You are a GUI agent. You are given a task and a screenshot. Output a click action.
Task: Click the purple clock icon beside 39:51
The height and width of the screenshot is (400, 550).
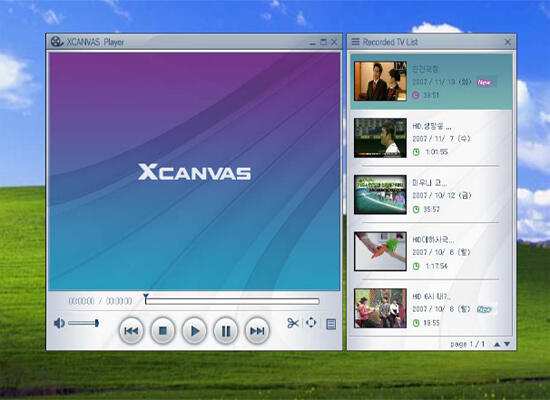point(416,95)
